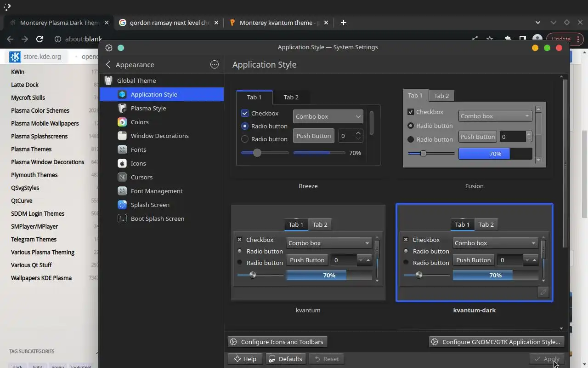Click the Plasma Style sidebar icon

(122, 108)
